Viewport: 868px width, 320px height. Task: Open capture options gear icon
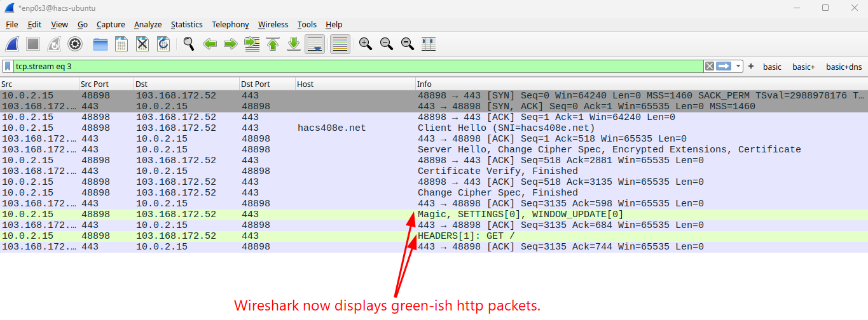pos(75,44)
